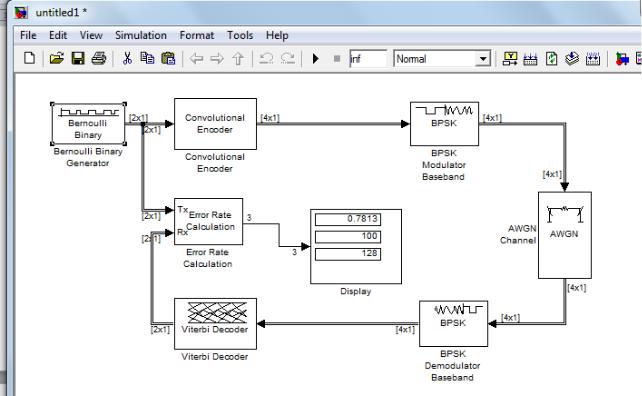642x396 pixels.
Task: Click the 128 value in Display
Action: coord(348,254)
